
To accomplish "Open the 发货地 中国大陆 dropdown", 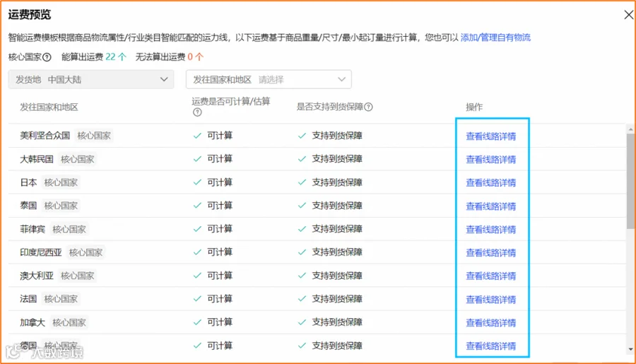I will click(x=91, y=79).
